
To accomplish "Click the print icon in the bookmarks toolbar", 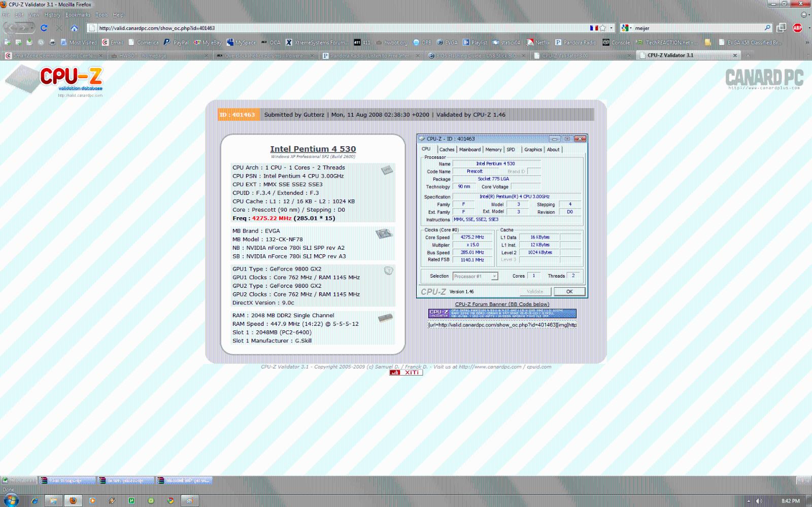I will (52, 43).
